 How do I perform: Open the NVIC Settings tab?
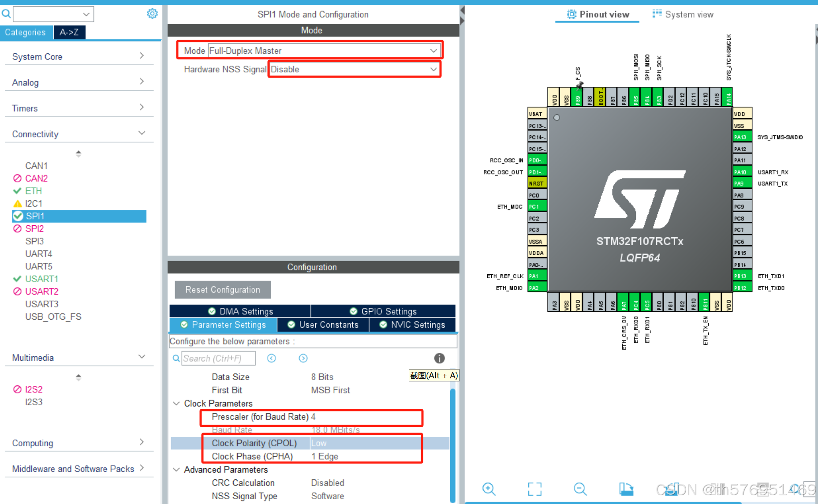(412, 325)
